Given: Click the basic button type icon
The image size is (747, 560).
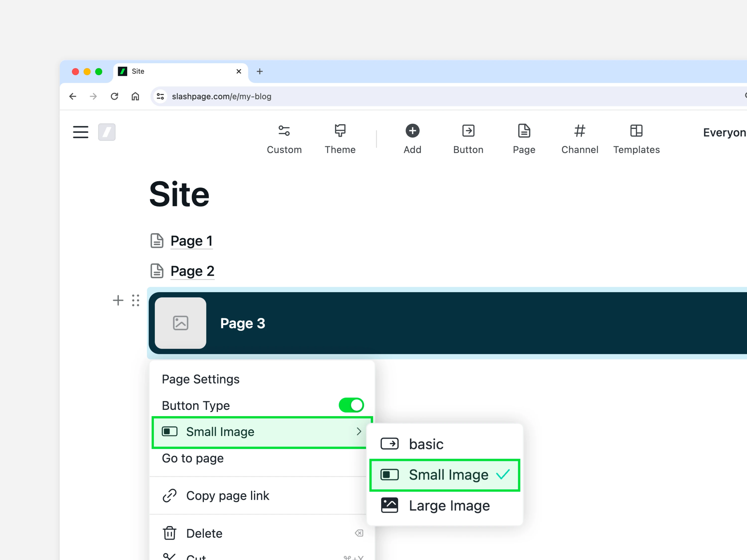Looking at the screenshot, I should pyautogui.click(x=389, y=444).
